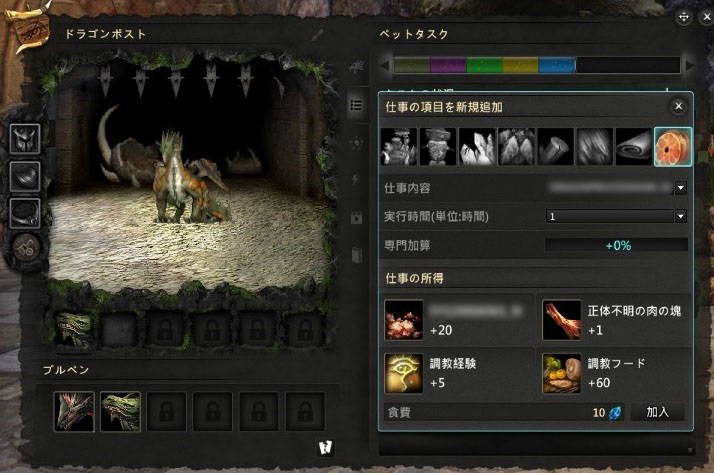
Task: Select the crystal shards job icon
Action: click(477, 147)
